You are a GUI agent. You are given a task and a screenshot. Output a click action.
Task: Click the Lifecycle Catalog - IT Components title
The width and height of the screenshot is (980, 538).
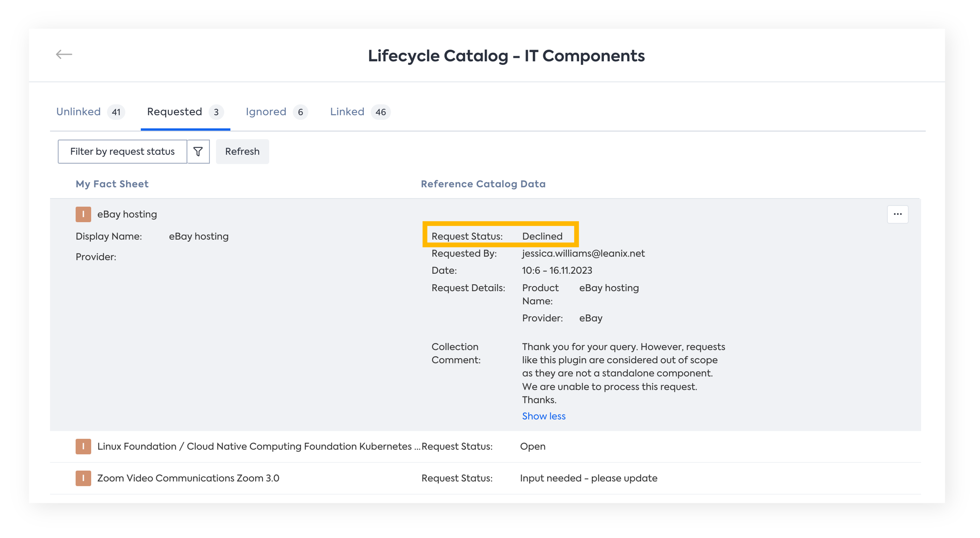click(506, 56)
